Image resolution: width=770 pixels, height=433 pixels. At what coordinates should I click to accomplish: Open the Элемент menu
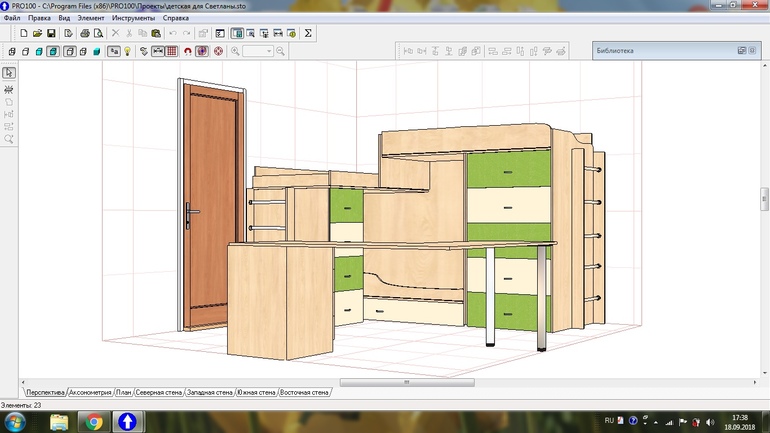coord(91,18)
